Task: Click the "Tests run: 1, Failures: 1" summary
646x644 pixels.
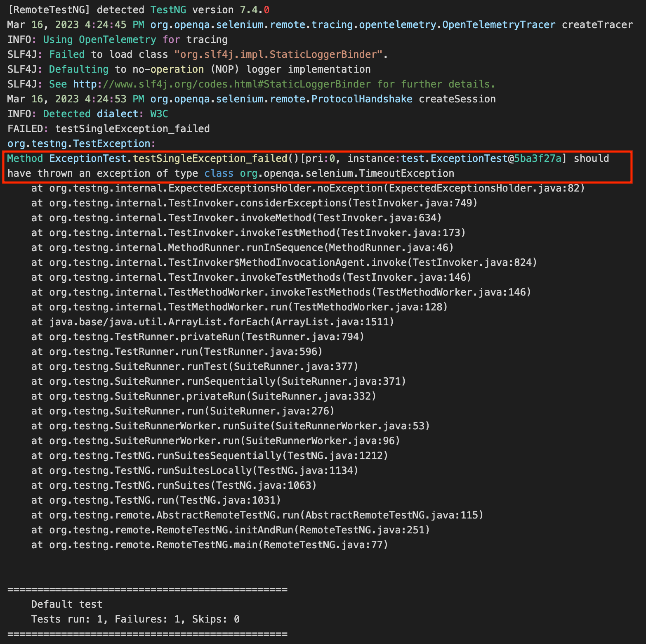Action: [135, 619]
